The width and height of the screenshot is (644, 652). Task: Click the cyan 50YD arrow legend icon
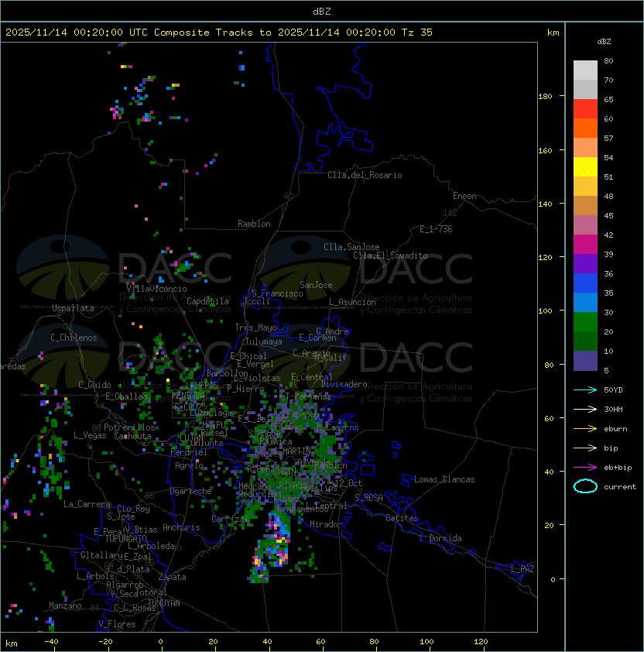pos(585,389)
